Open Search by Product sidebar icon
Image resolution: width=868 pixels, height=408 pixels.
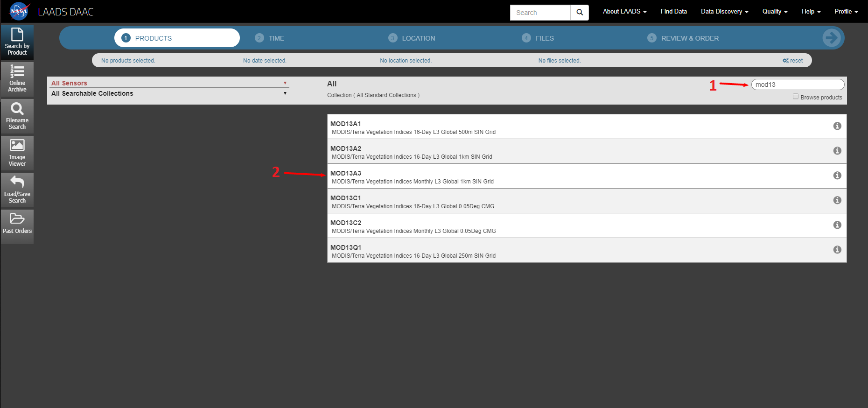17,42
